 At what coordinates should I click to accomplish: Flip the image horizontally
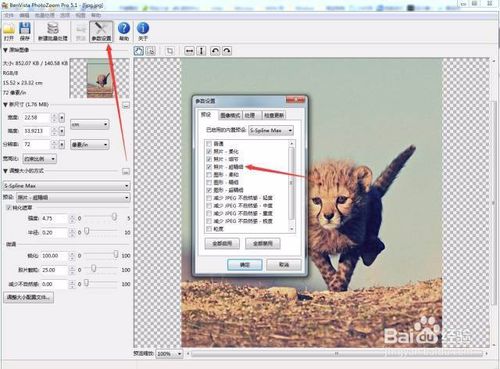pos(189,51)
